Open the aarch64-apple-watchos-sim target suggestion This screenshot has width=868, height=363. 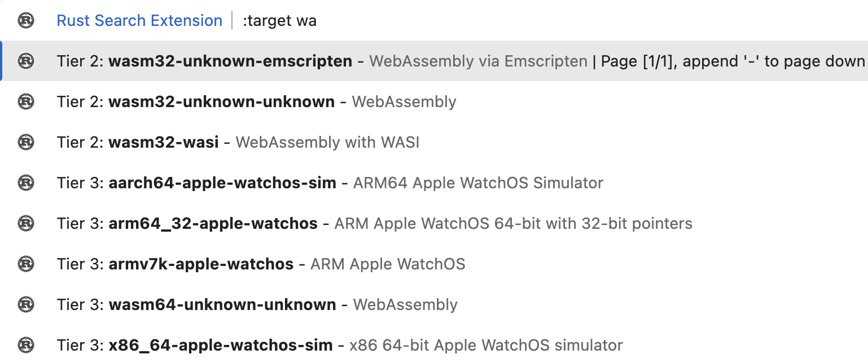[434, 183]
